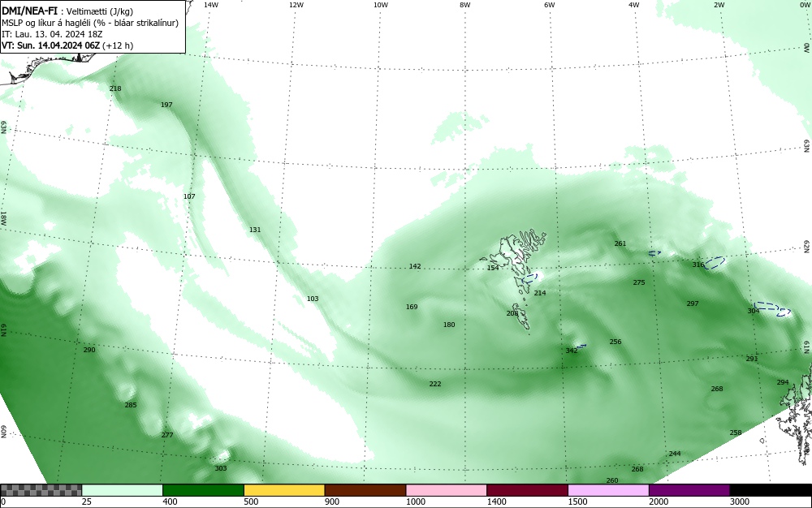This screenshot has width=812, height=508.
Task: Click the 8W longitude label
Action: pos(465,5)
